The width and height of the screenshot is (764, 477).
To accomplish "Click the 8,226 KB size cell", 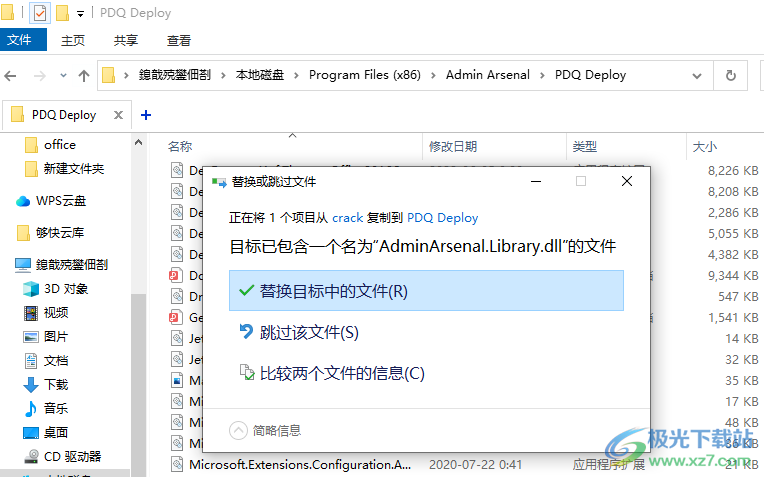I will [x=733, y=171].
